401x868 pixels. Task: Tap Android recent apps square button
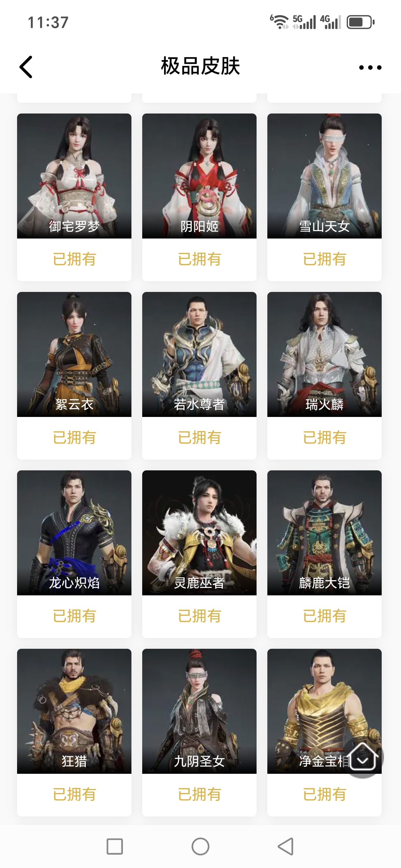tap(115, 846)
